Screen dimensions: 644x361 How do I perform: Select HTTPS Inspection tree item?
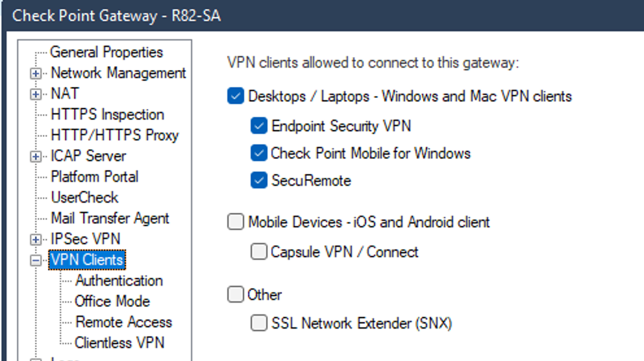click(x=107, y=114)
